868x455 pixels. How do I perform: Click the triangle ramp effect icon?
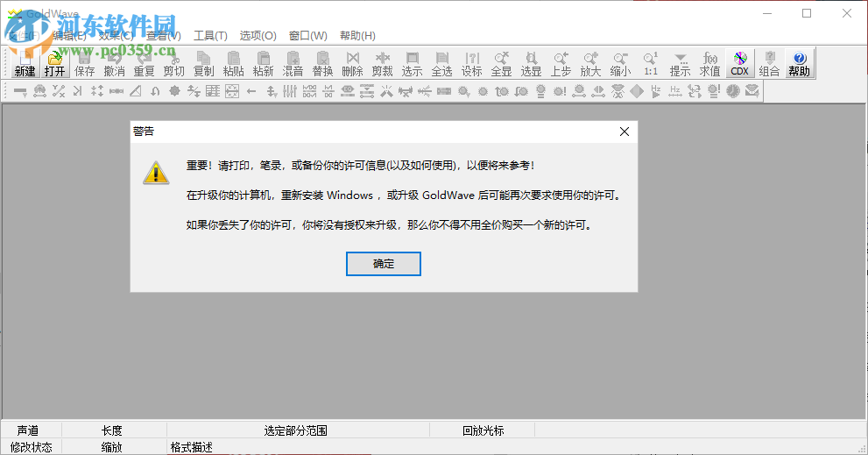(x=136, y=91)
